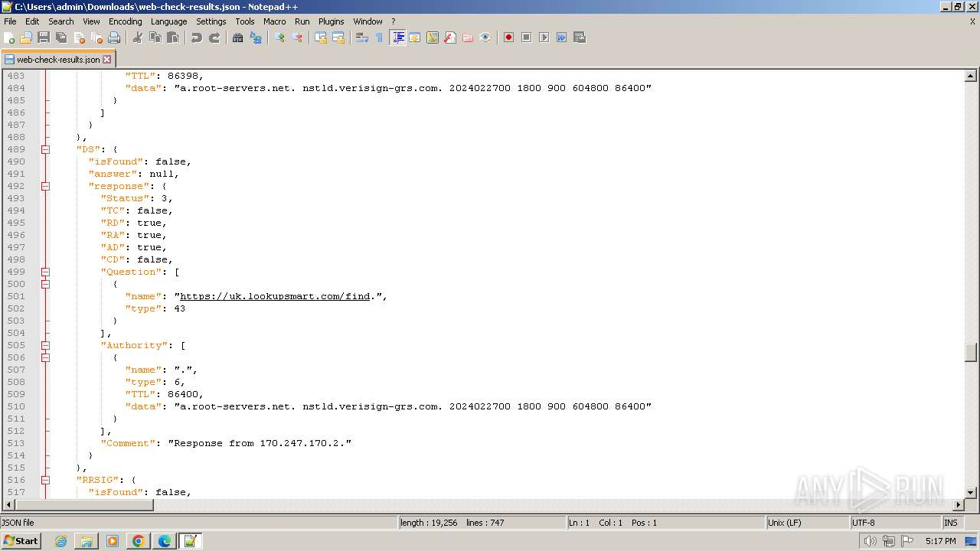Click the Close All toolbar icon

pyautogui.click(x=96, y=37)
